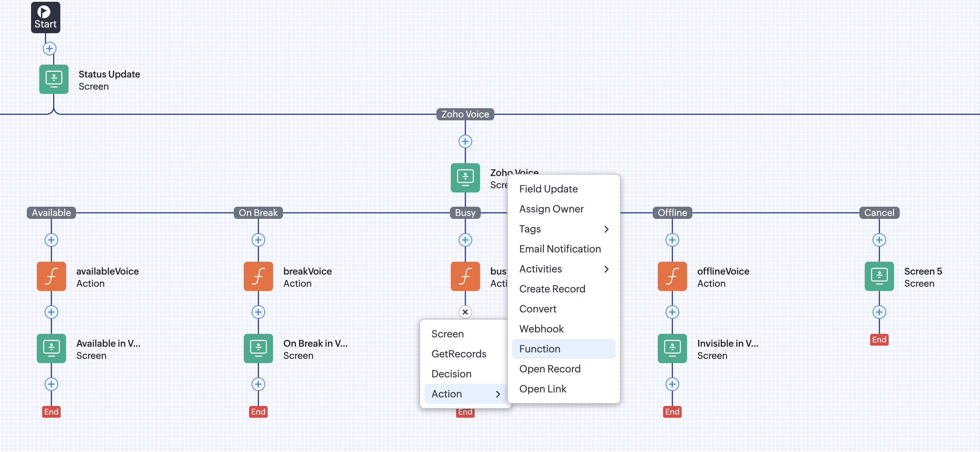Open the Invisible in V... screen node

pos(672,348)
